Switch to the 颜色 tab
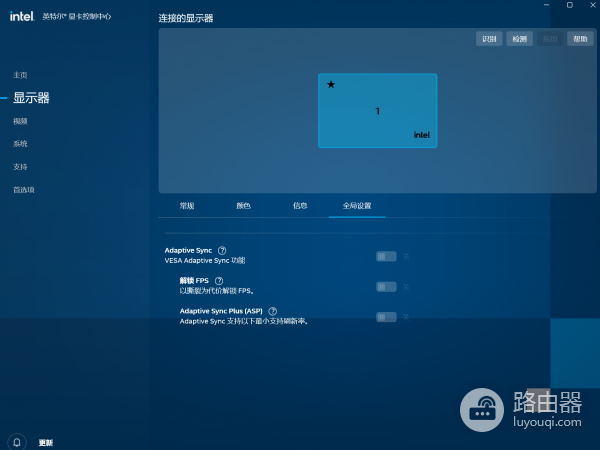 coord(243,206)
